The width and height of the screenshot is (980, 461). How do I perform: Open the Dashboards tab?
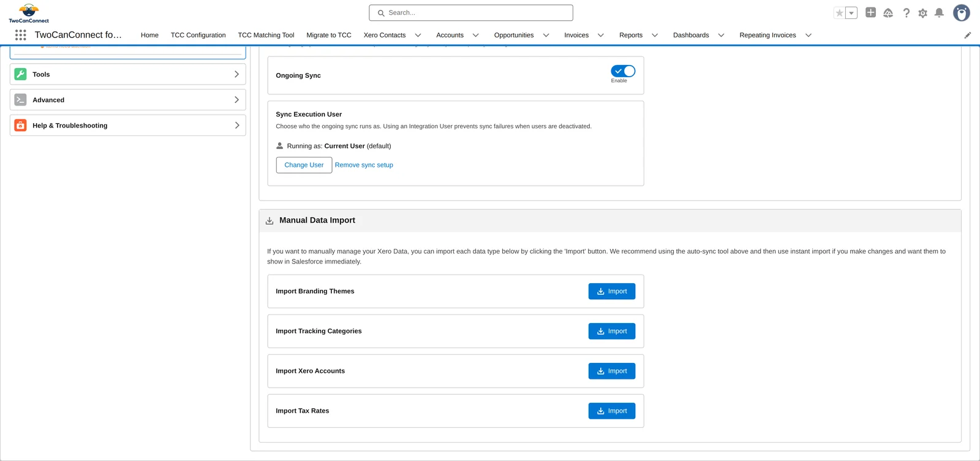point(691,35)
